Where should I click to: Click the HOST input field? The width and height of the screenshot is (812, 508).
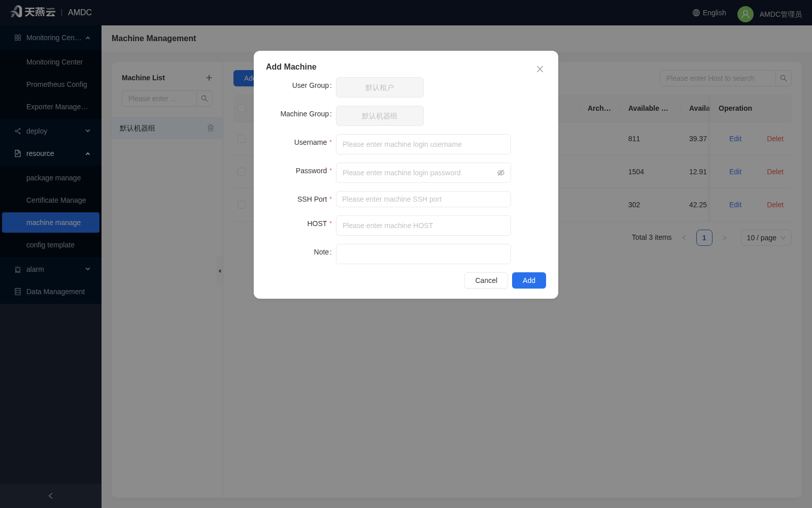point(423,226)
